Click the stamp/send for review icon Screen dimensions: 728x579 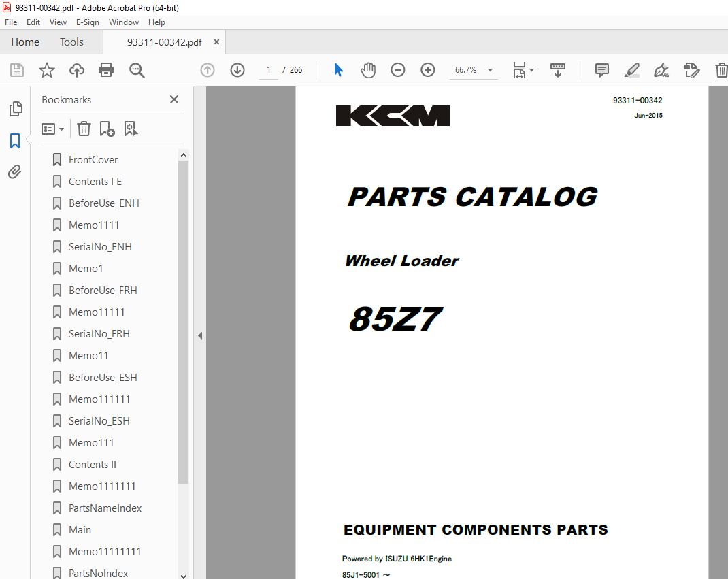pos(691,70)
